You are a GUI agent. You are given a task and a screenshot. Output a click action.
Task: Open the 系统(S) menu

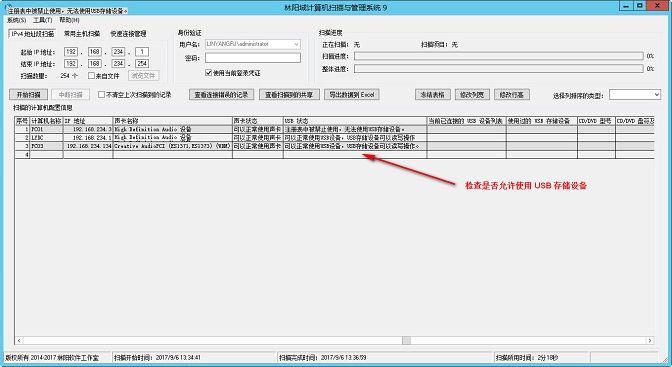click(x=16, y=20)
